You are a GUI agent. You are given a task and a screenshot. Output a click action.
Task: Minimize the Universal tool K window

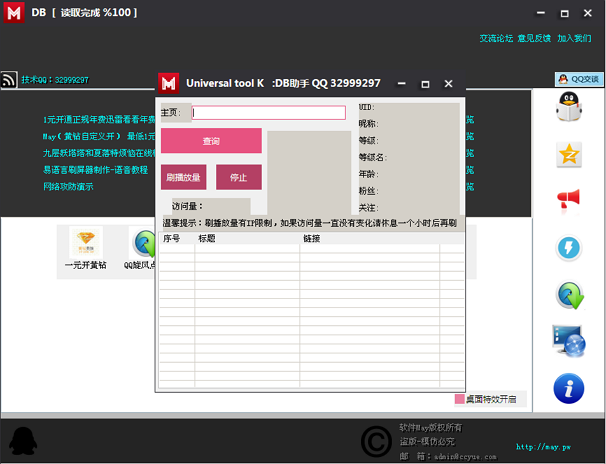coord(402,83)
